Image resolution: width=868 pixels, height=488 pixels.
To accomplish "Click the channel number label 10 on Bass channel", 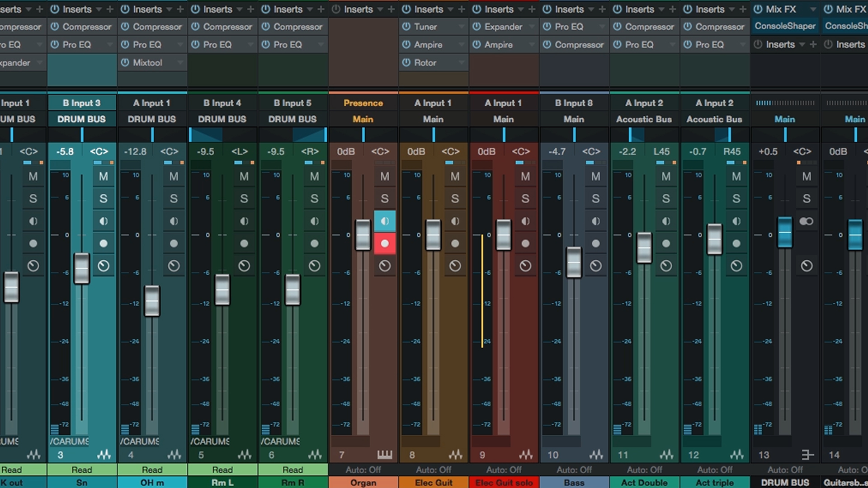I will pyautogui.click(x=552, y=455).
